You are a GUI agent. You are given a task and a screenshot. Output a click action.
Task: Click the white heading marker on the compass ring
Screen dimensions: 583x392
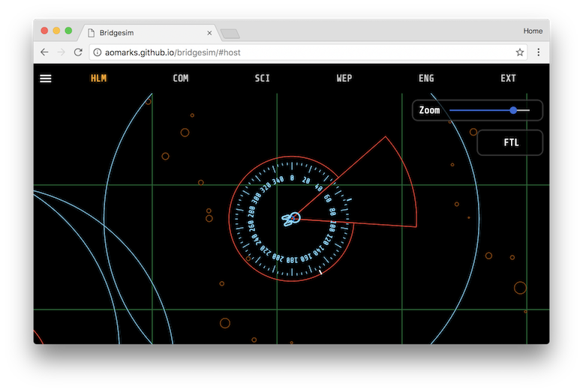(x=320, y=272)
